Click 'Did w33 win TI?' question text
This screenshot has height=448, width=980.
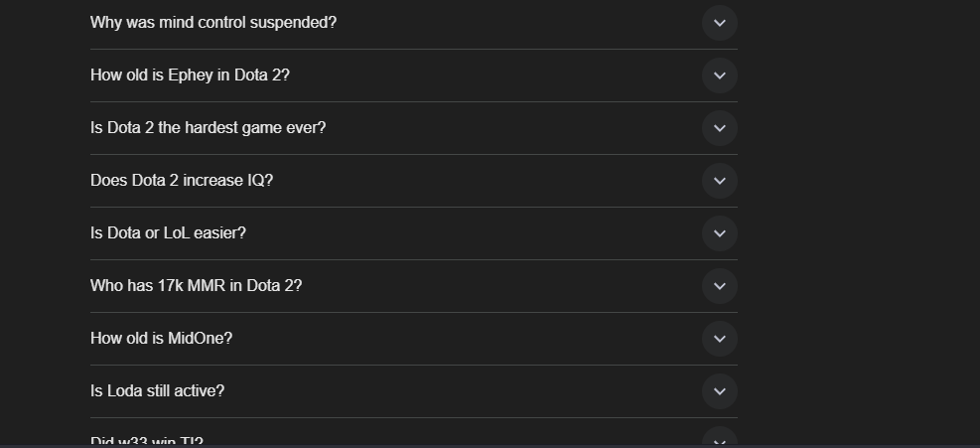click(x=147, y=441)
